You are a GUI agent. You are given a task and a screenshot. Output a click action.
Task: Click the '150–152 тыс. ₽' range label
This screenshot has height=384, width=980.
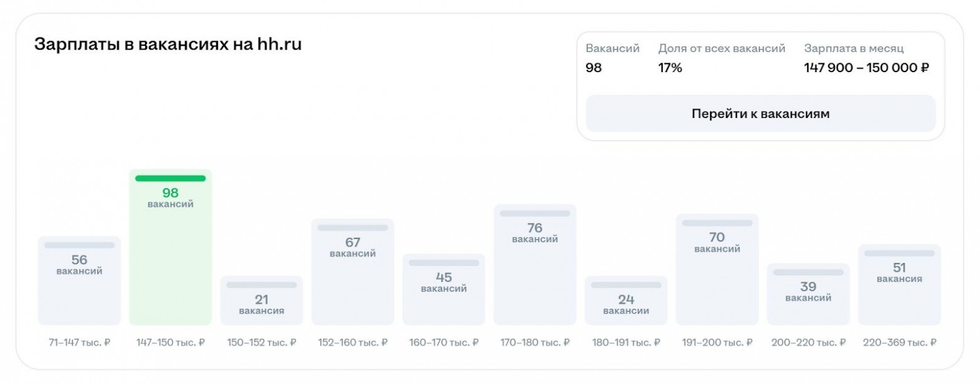pos(261,343)
